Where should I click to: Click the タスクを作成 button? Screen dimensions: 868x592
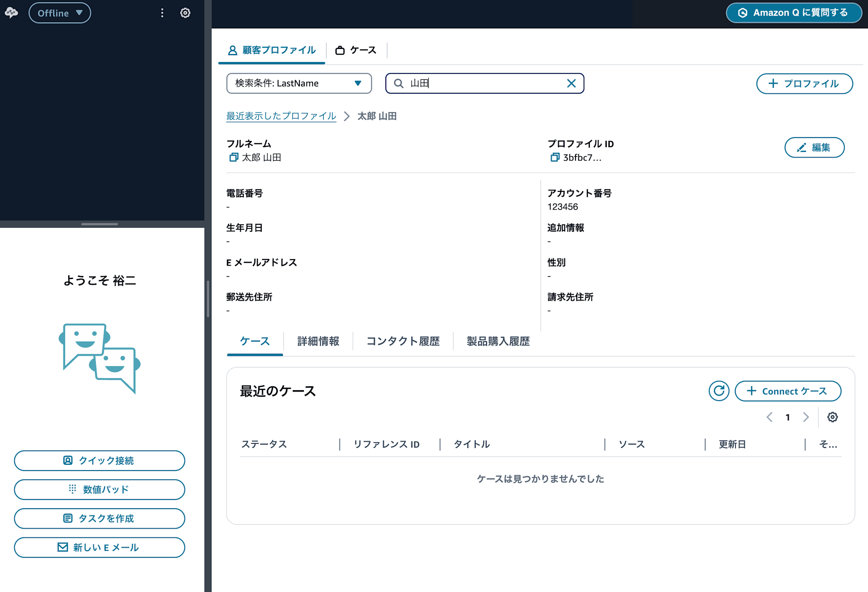[99, 518]
